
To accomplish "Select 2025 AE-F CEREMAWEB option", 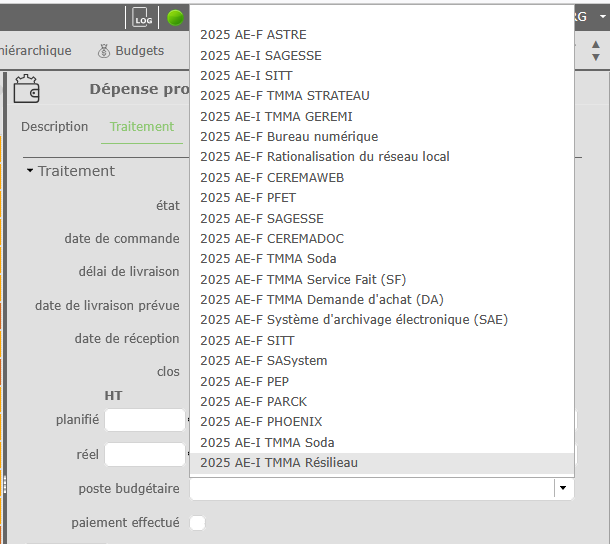I will coord(382,177).
